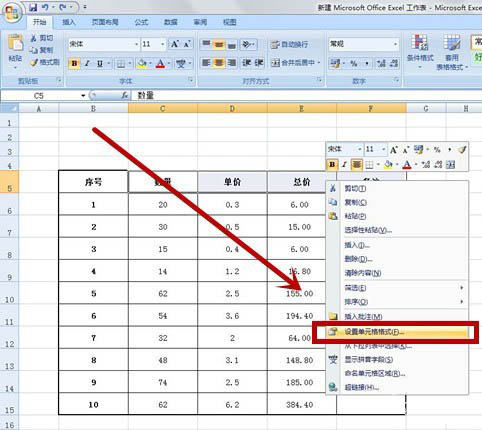Toggle ribbon middle vertical align button

[219, 44]
